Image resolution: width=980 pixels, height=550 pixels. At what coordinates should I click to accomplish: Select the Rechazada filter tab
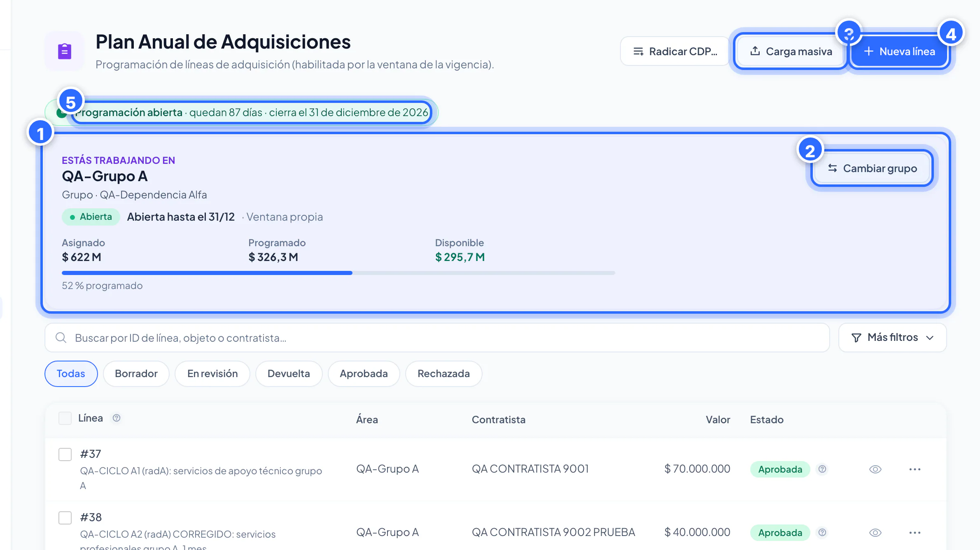click(x=444, y=374)
